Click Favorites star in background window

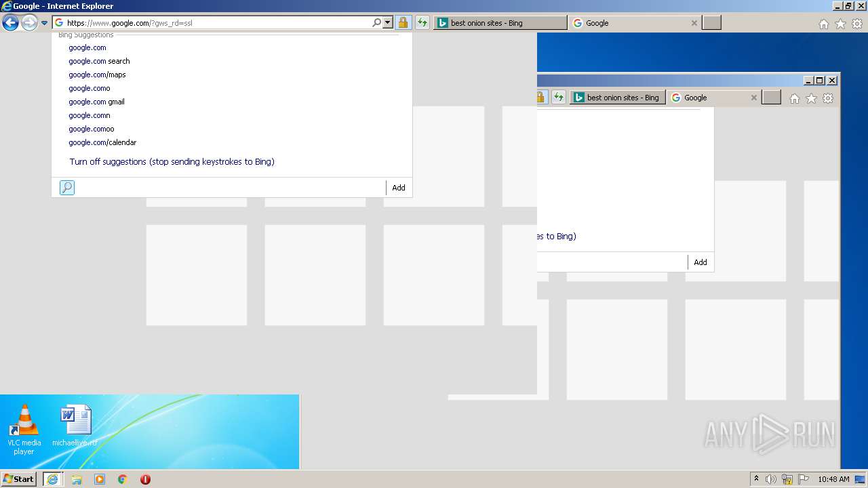812,98
